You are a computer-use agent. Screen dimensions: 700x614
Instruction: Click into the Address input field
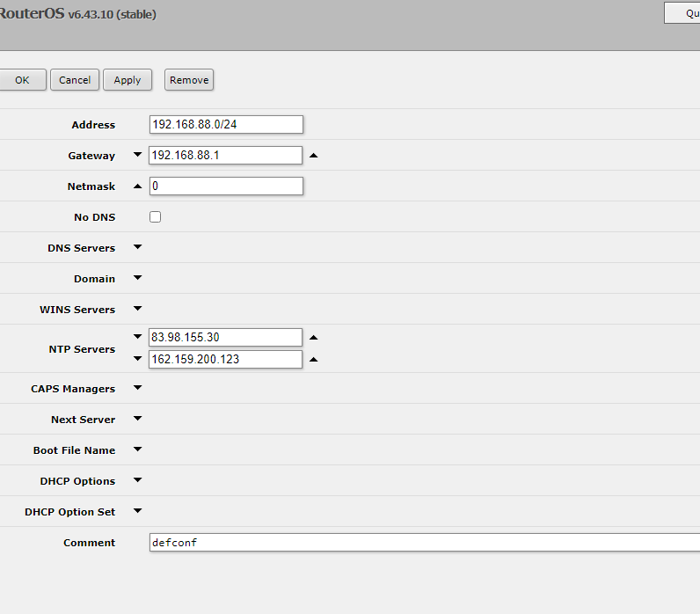click(226, 125)
